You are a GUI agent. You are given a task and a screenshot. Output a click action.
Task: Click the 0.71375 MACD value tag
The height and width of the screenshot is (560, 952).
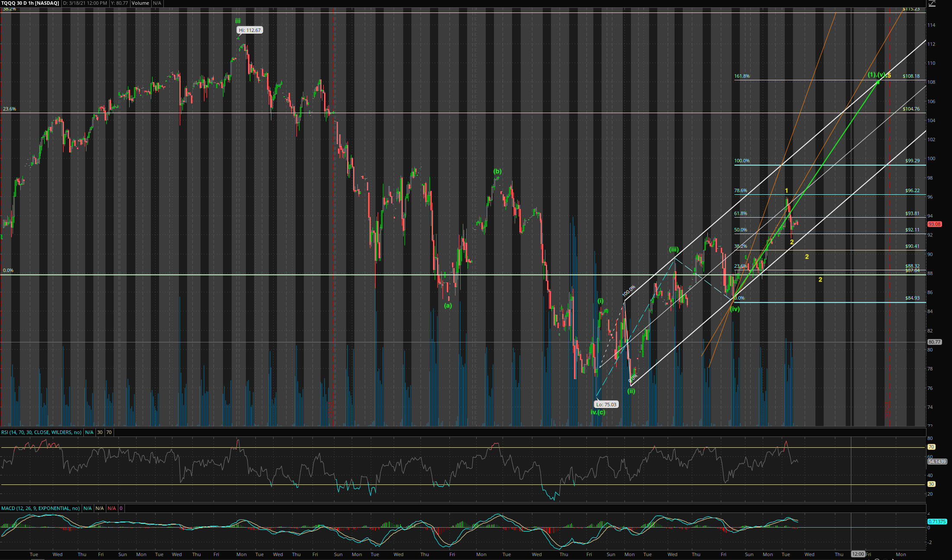point(937,522)
